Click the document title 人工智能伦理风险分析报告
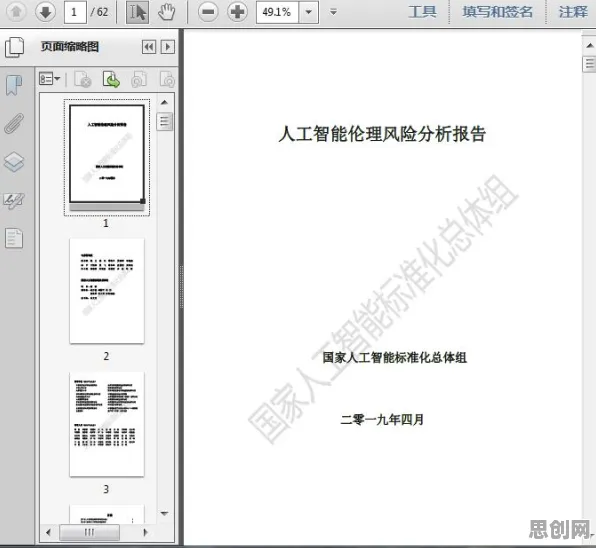 (382, 134)
